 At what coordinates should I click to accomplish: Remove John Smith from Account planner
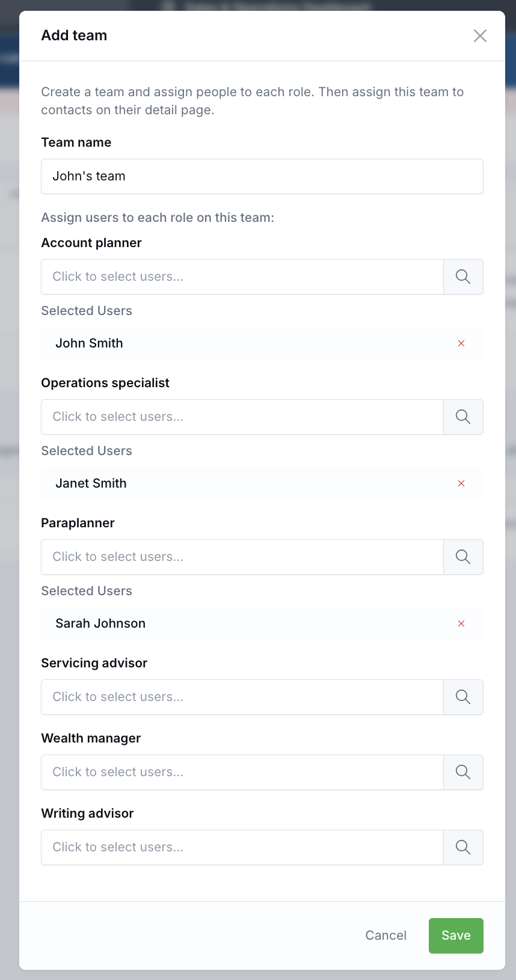(461, 343)
